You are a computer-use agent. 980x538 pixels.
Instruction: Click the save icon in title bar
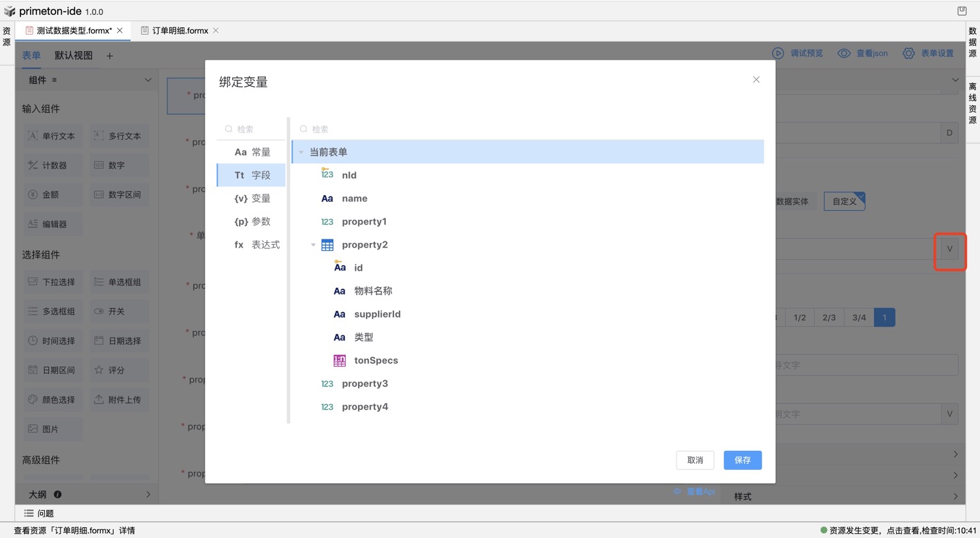click(x=962, y=11)
